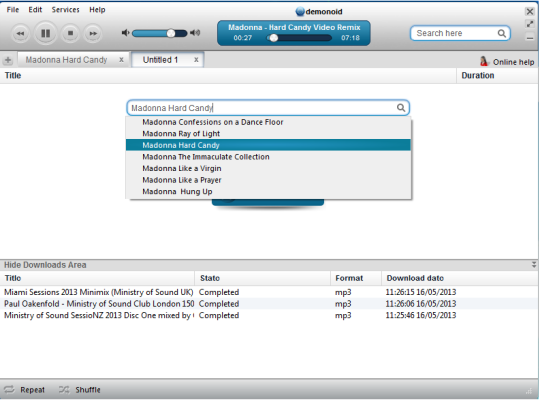The height and width of the screenshot is (404, 540).
Task: Open the Help menu
Action: click(97, 10)
